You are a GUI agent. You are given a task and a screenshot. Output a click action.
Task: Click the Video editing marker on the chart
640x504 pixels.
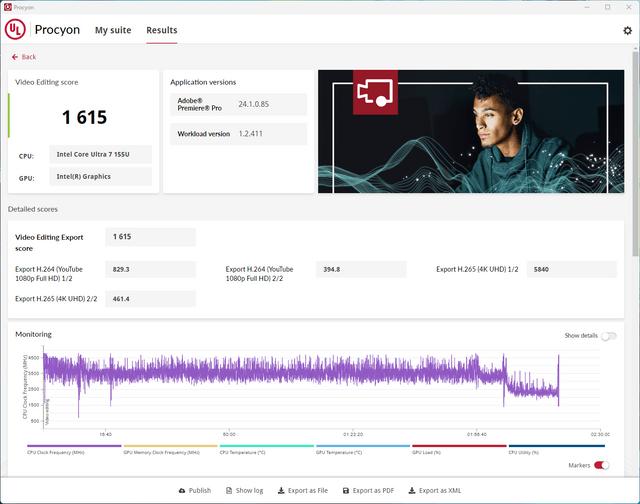(47, 412)
